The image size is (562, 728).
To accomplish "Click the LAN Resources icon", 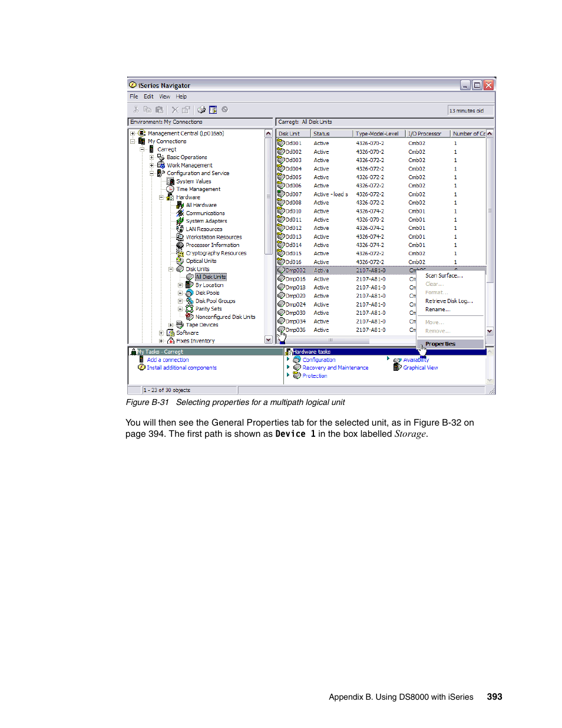I will (x=180, y=229).
